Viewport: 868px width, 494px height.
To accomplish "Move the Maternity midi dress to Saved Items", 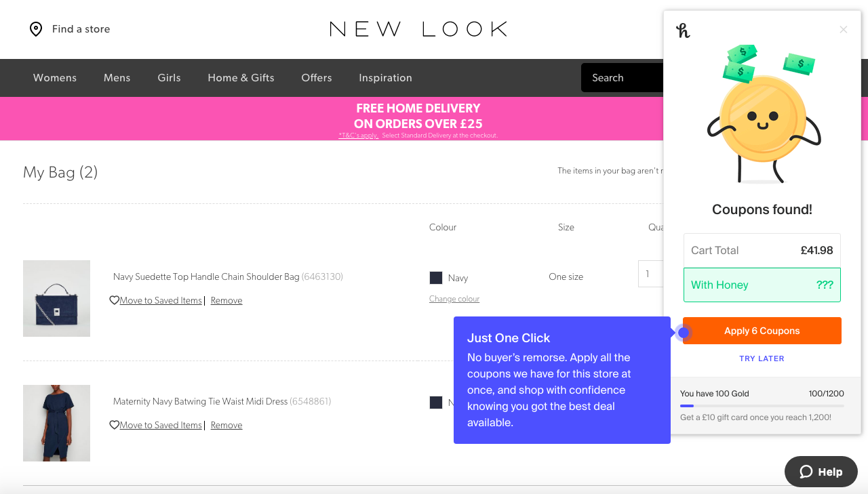I will point(161,425).
